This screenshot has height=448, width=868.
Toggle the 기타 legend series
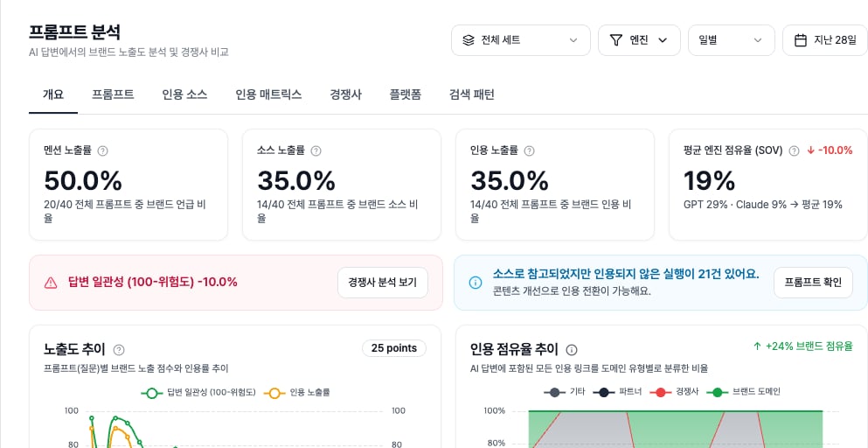(x=565, y=391)
